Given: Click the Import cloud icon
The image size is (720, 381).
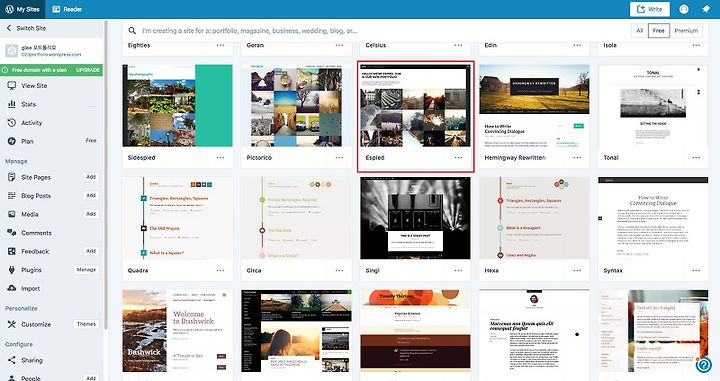Looking at the screenshot, I should 11,288.
